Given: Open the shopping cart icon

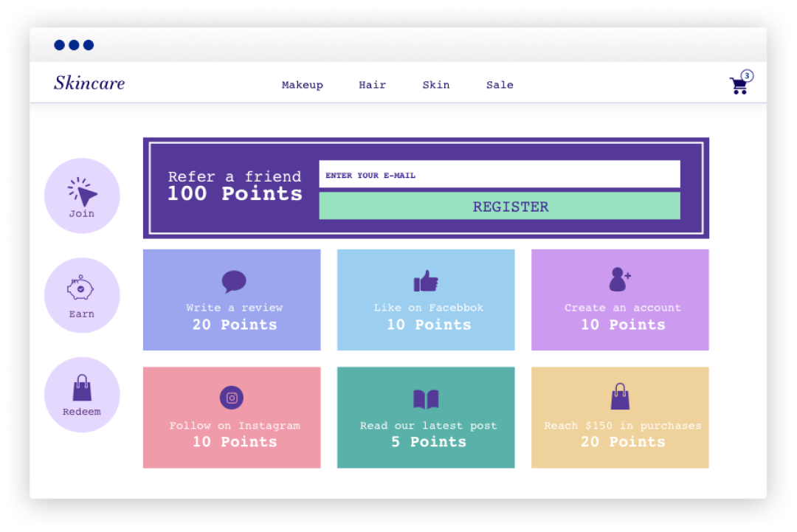Looking at the screenshot, I should (x=739, y=85).
